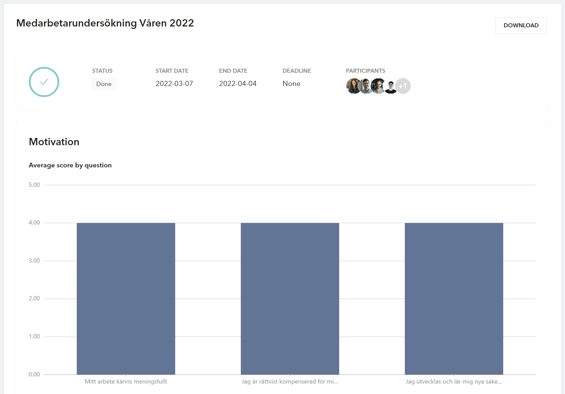Click the Jag utvecklas och lär mig axis label
The image size is (565, 394).
(x=454, y=381)
